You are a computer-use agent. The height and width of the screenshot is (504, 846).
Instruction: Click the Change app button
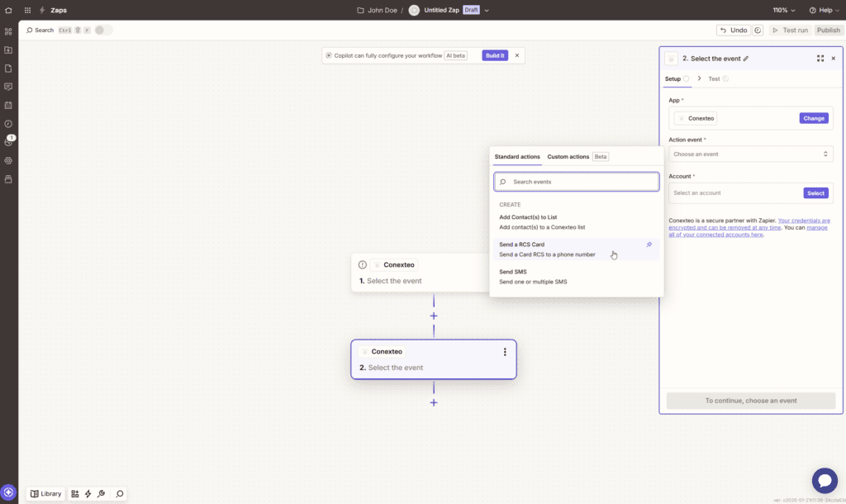(813, 118)
